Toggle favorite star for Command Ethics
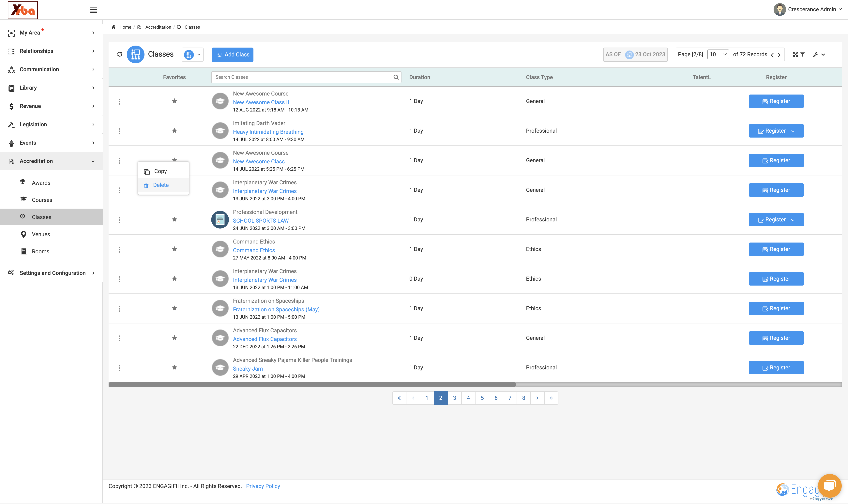848x504 pixels. [174, 249]
